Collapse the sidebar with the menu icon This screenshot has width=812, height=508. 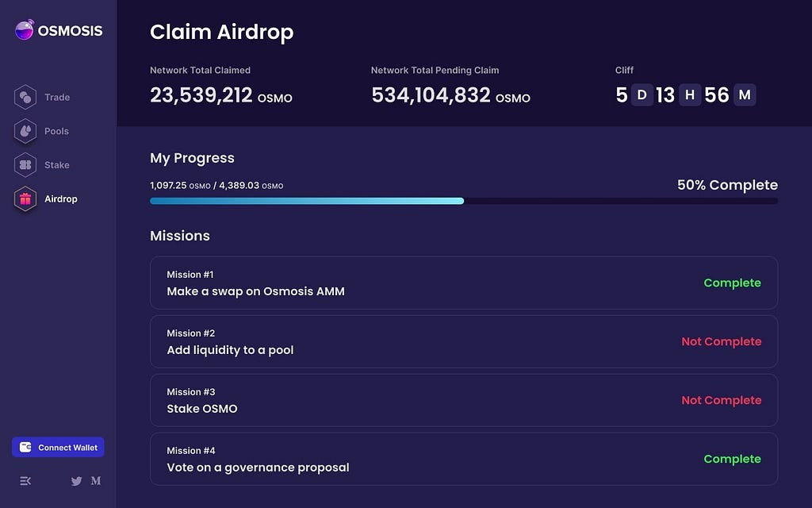[x=25, y=481]
